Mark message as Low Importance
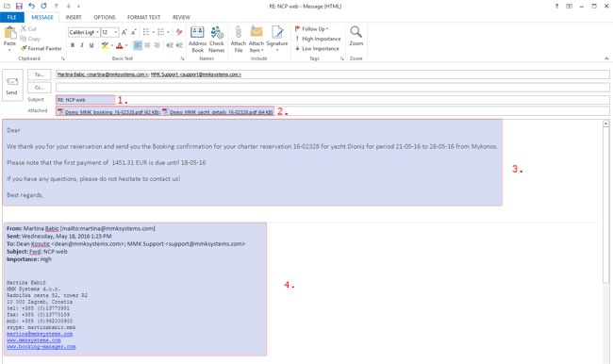 click(317, 48)
